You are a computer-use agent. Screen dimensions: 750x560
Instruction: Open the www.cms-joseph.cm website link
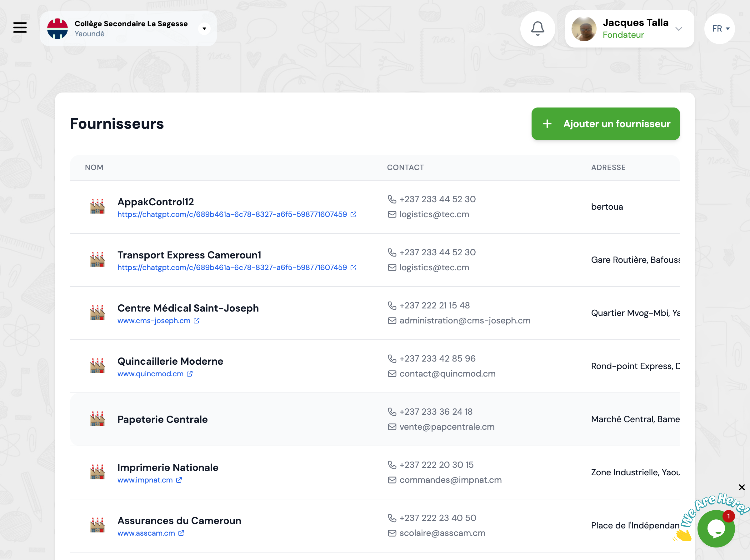pos(153,320)
